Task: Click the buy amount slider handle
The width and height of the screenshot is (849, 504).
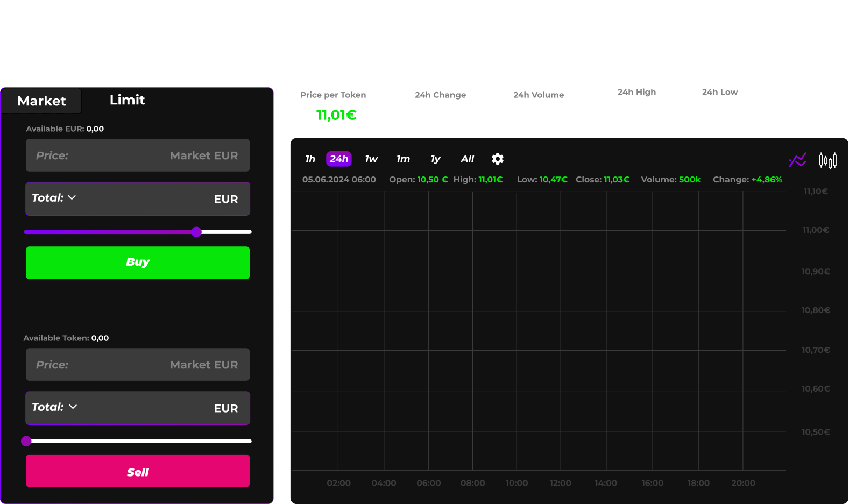Action: [x=196, y=232]
